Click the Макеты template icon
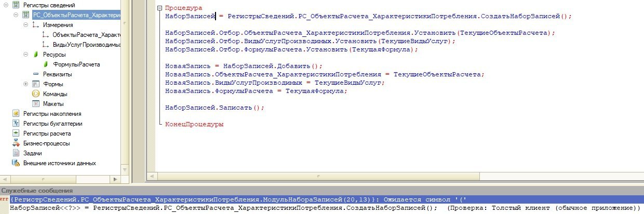 point(36,104)
